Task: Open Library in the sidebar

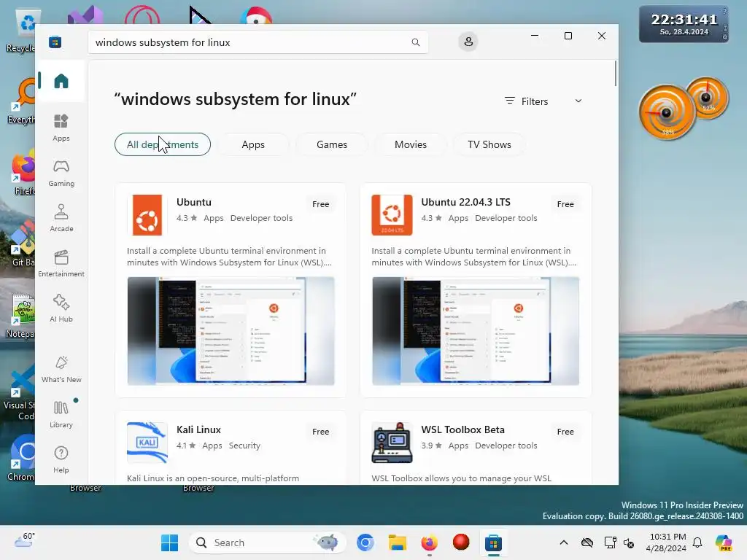Action: (61, 415)
